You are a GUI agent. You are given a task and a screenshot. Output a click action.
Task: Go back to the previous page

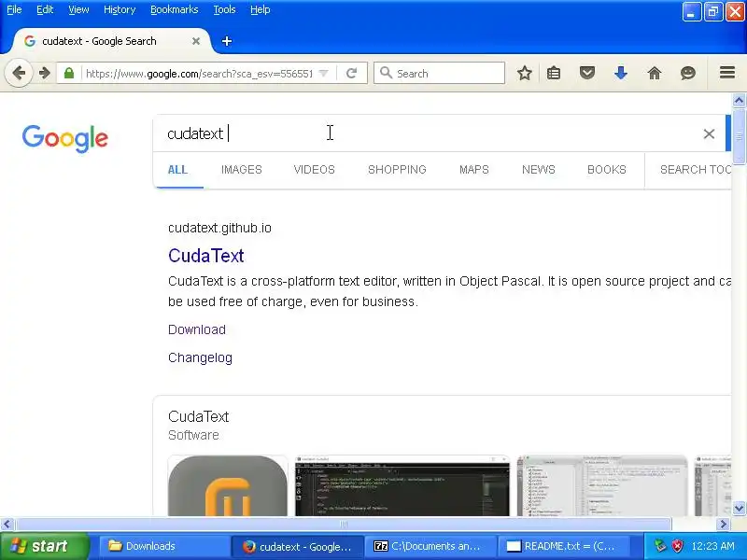[19, 74]
